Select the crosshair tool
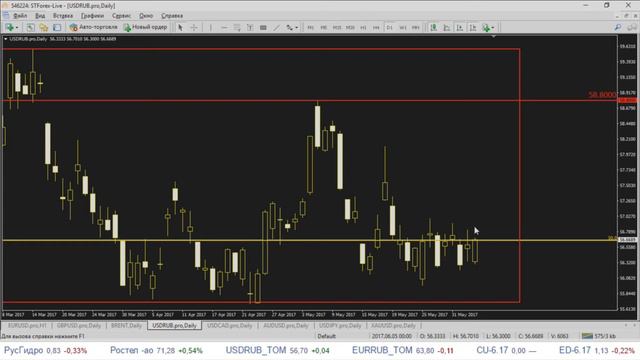This screenshot has width=640, height=360. click(194, 27)
